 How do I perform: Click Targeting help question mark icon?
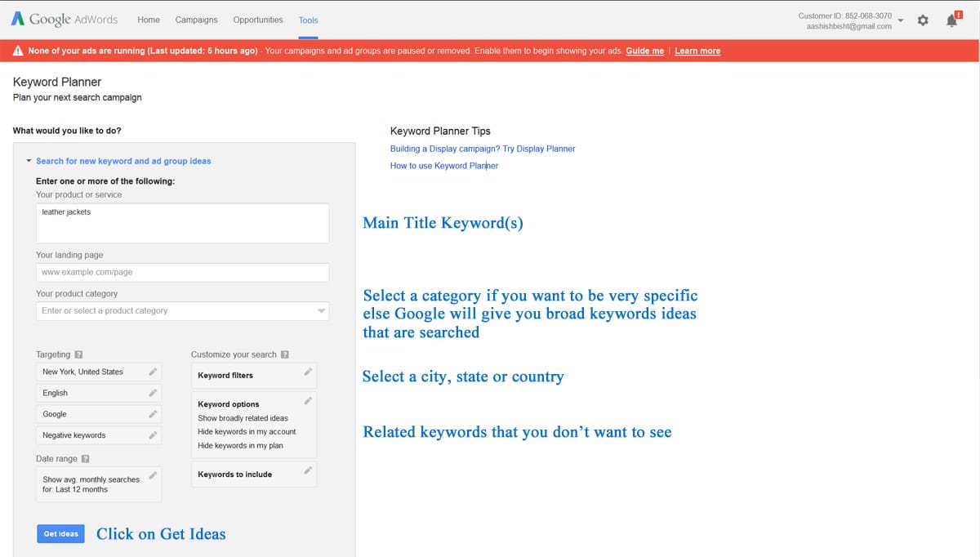(x=78, y=355)
